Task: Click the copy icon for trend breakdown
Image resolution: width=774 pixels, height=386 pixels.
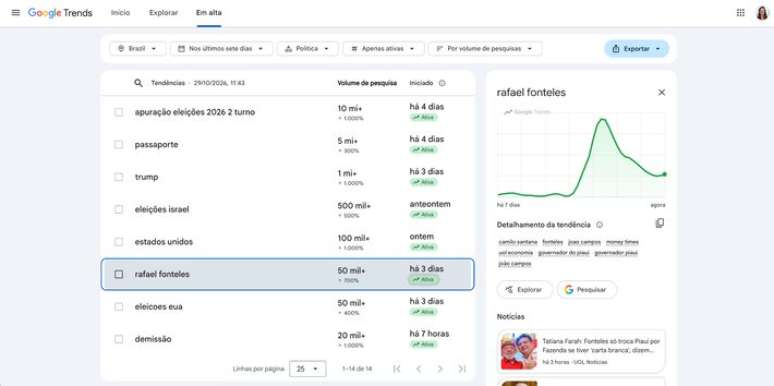Action: tap(659, 224)
